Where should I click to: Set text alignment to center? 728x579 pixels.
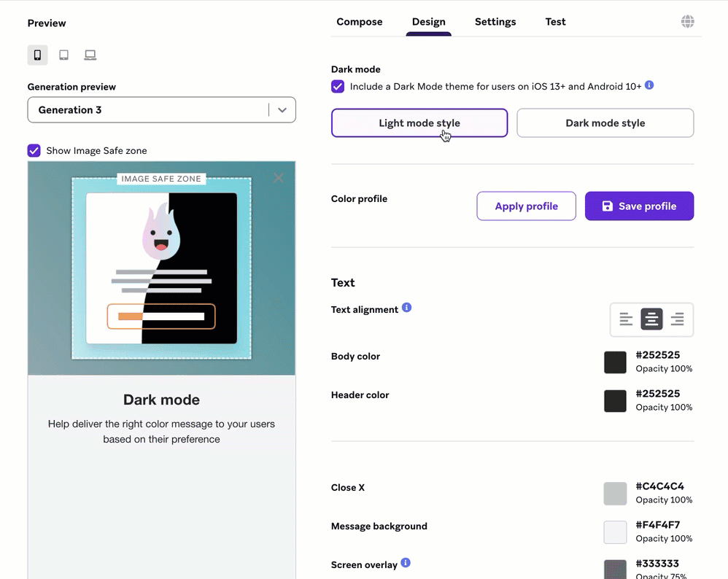point(651,319)
